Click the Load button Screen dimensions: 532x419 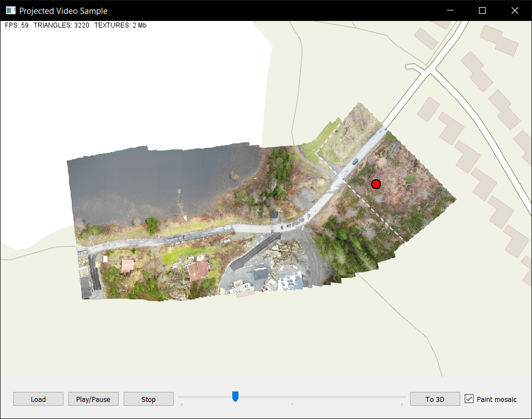[x=38, y=399]
